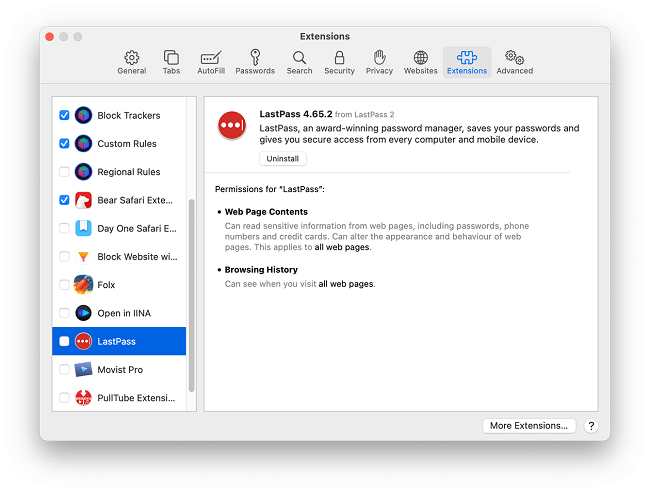Close the Extensions preferences window
This screenshot has height=493, width=650.
(x=49, y=36)
